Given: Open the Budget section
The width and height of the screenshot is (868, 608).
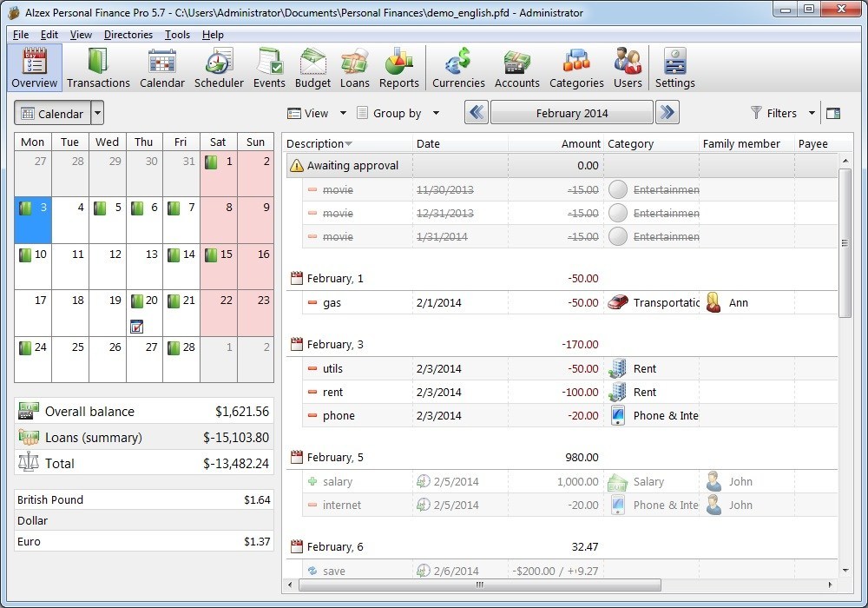Looking at the screenshot, I should click(x=312, y=68).
